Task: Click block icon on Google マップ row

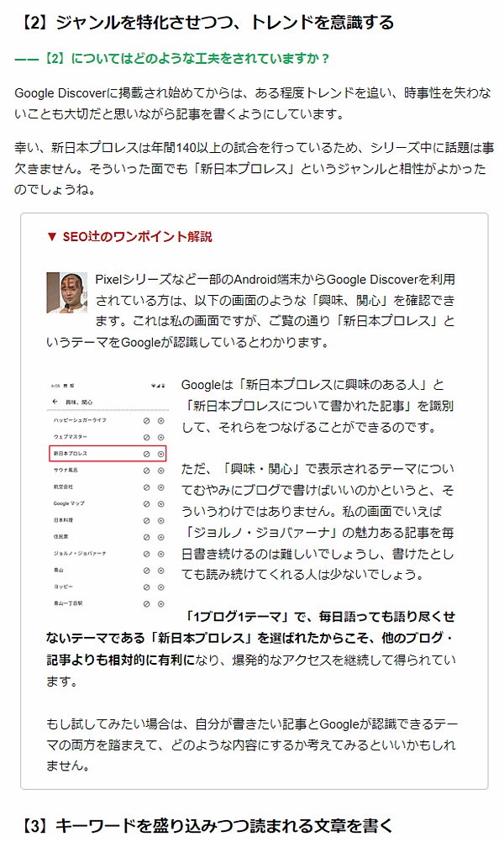Action: click(146, 503)
